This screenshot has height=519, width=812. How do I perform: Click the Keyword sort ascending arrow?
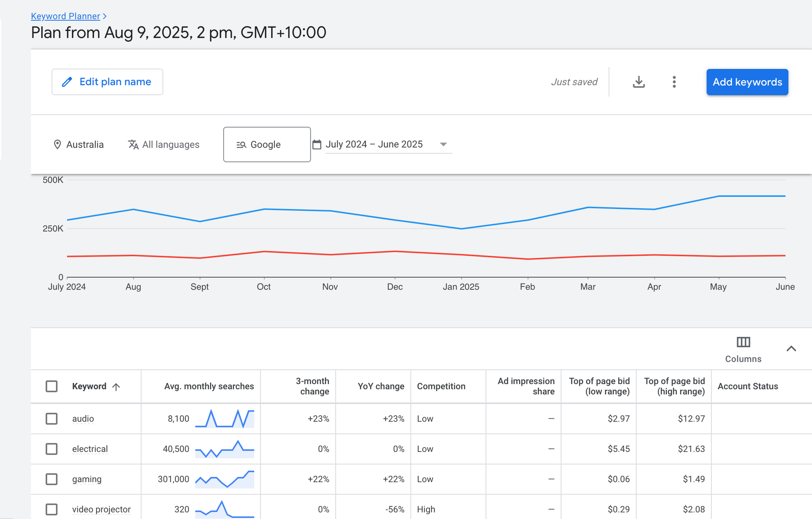pyautogui.click(x=116, y=387)
